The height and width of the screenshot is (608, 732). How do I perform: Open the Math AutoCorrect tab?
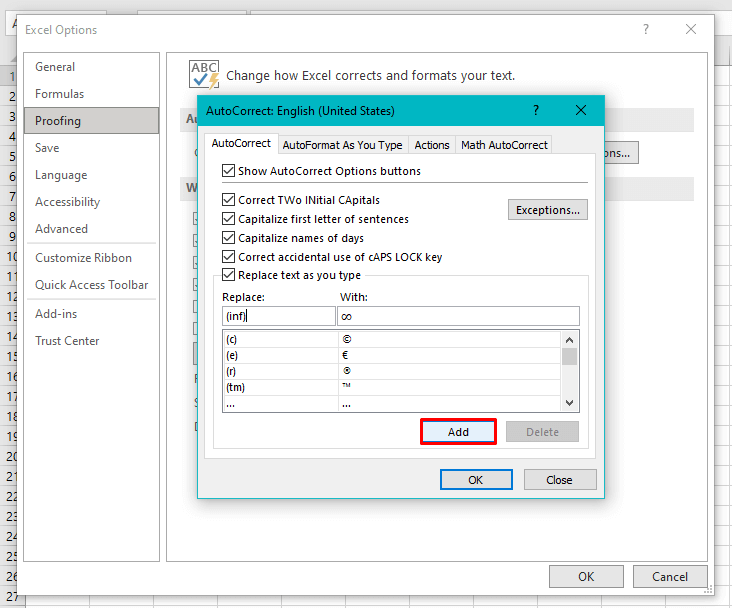[504, 145]
